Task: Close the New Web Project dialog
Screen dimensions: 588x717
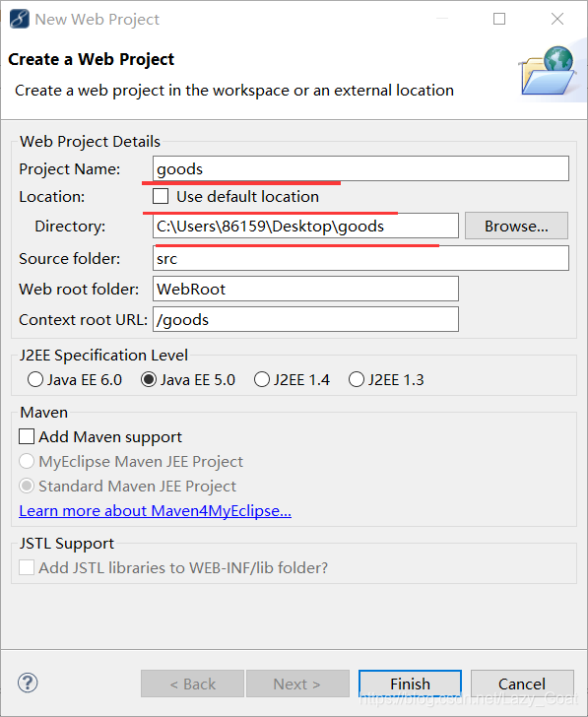Action: [x=557, y=19]
